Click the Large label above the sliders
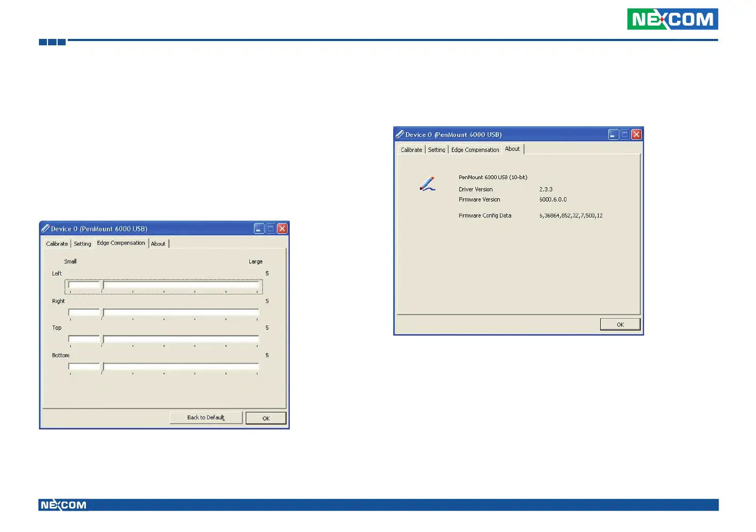The height and width of the screenshot is (532, 756). coord(256,261)
